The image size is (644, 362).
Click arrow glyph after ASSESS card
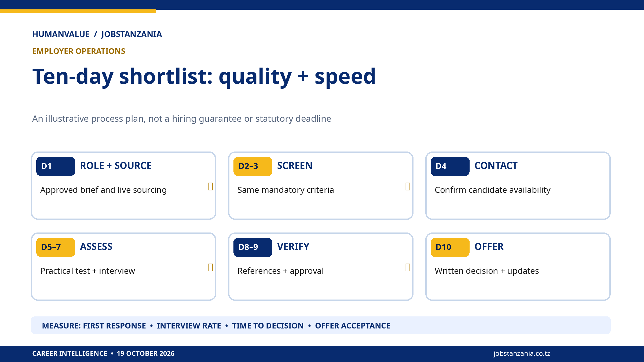coord(211,267)
